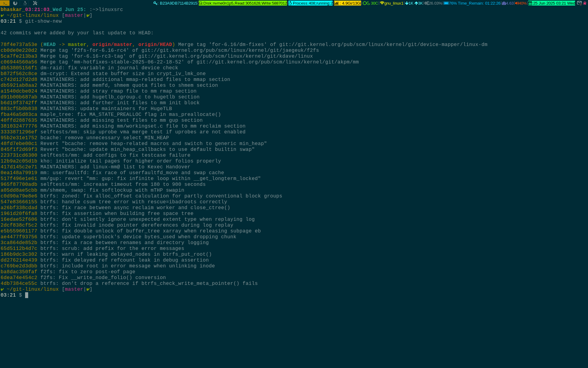Click commit c0d90a79e8e6 btrfs zoned line
This screenshot has width=588, height=368.
(141, 196)
